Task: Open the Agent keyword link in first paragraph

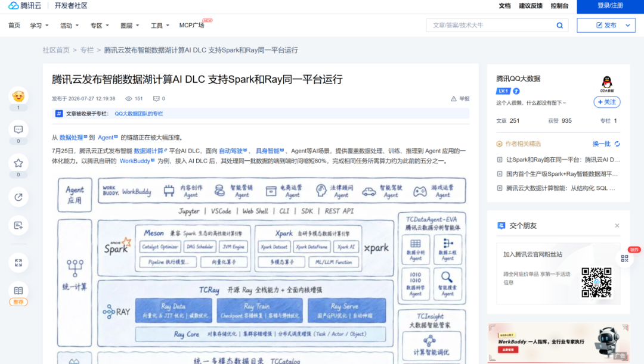Action: pyautogui.click(x=107, y=138)
